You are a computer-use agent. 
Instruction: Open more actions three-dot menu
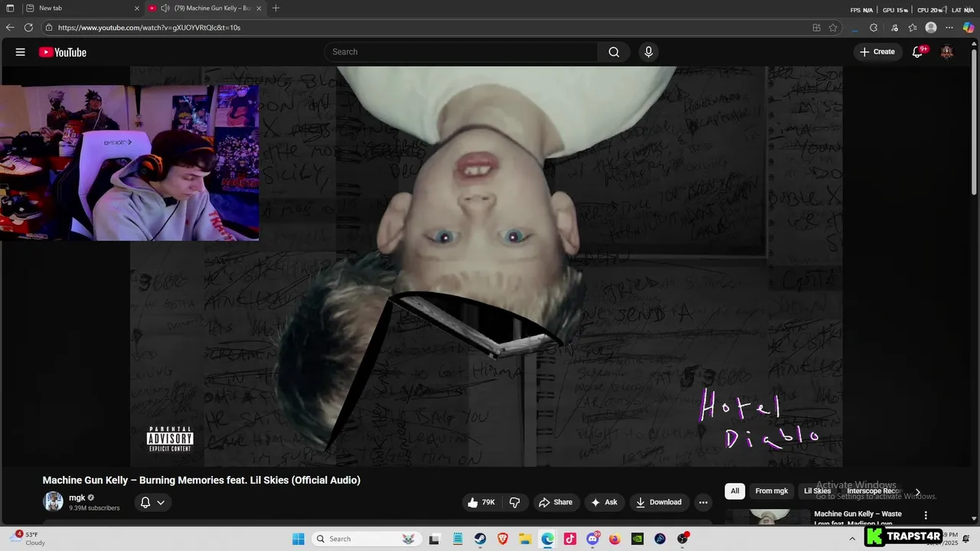point(703,502)
